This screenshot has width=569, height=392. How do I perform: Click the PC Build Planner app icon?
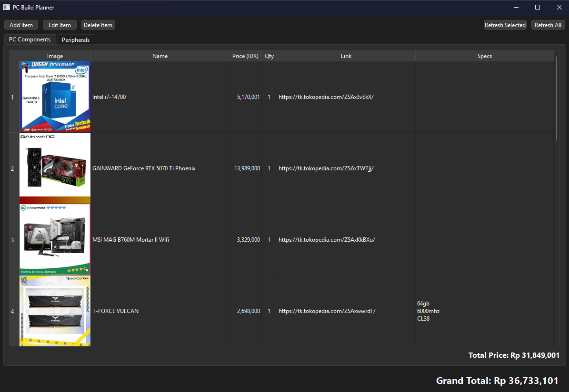tap(6, 7)
